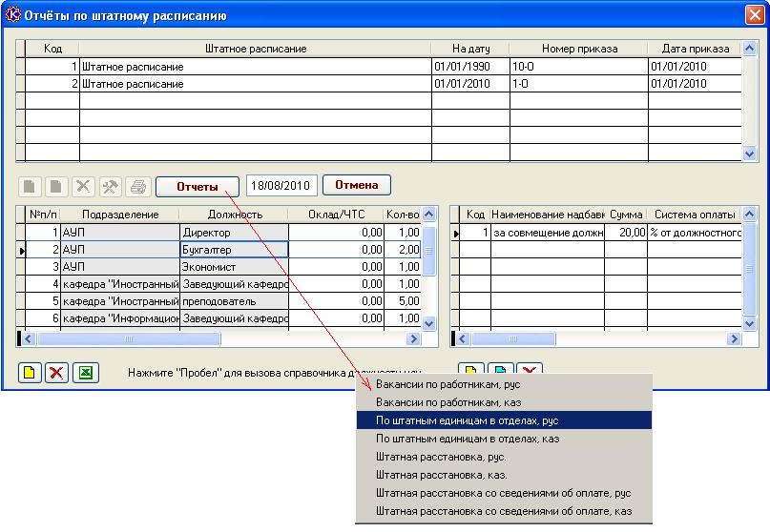Click the % от должностного cell

695,232
